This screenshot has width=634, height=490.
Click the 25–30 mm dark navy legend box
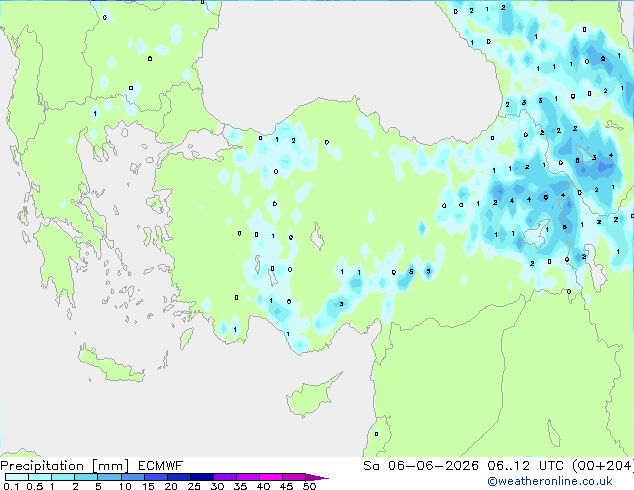(x=201, y=477)
